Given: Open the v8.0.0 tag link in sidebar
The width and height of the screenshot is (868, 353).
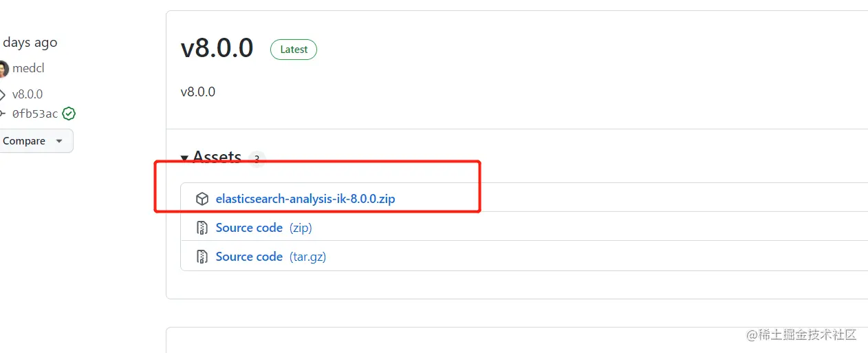Looking at the screenshot, I should pyautogui.click(x=28, y=94).
